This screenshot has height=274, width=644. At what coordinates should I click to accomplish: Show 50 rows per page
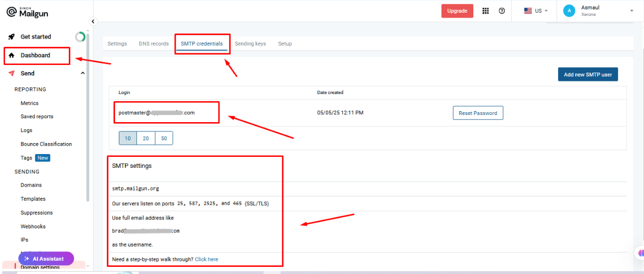(x=164, y=139)
